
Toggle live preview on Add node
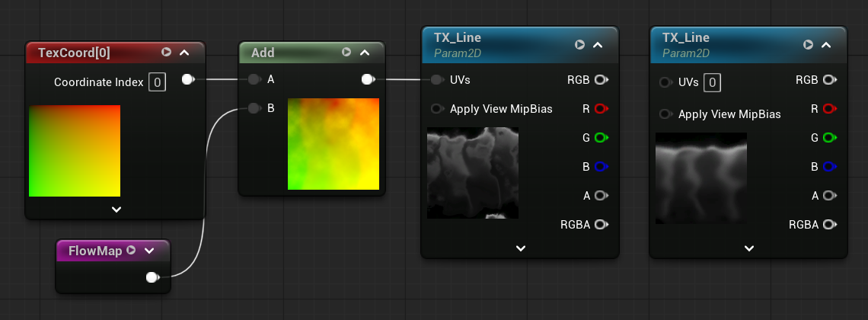point(346,52)
